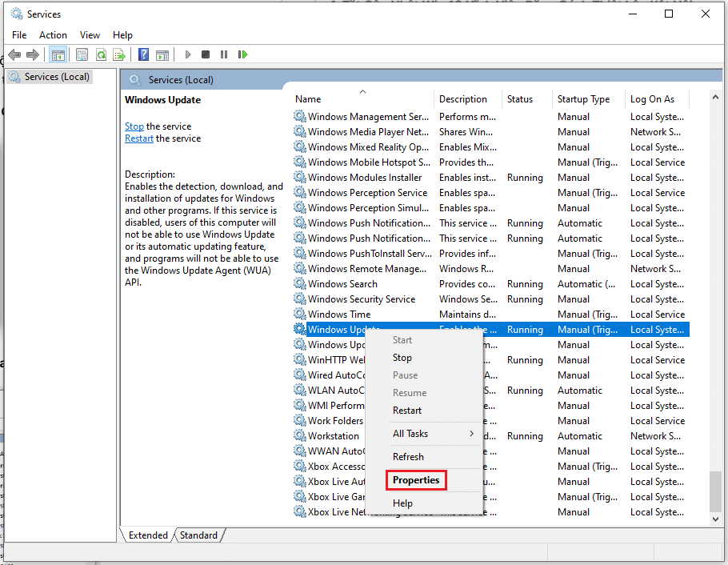Viewport: 728px width, 565px height.
Task: Click the Refresh icon in the toolbar
Action: pyautogui.click(x=101, y=55)
